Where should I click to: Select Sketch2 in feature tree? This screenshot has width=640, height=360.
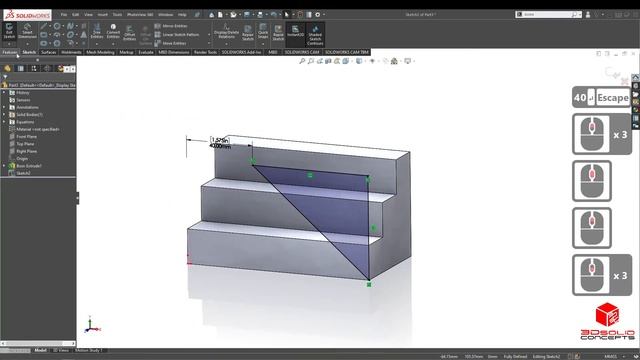pos(23,173)
